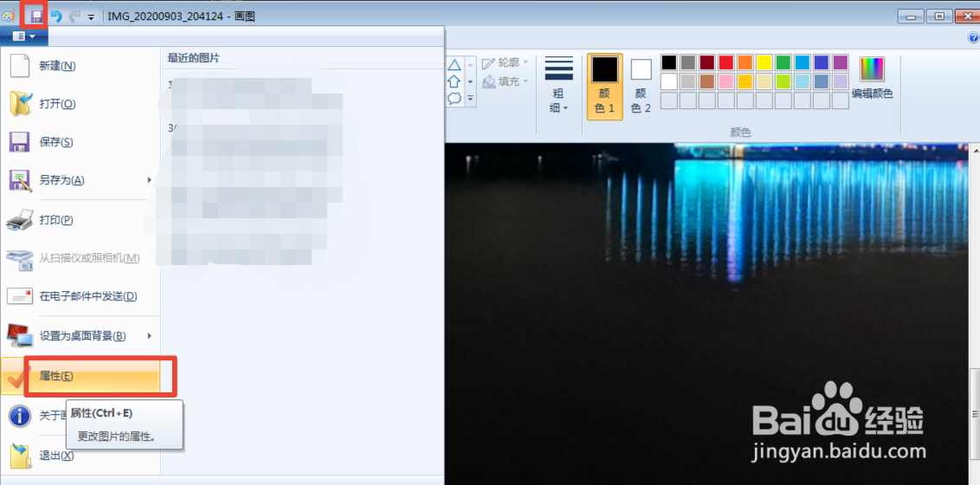This screenshot has height=485, width=980.
Task: Pick the gold color swatch
Action: click(x=745, y=81)
